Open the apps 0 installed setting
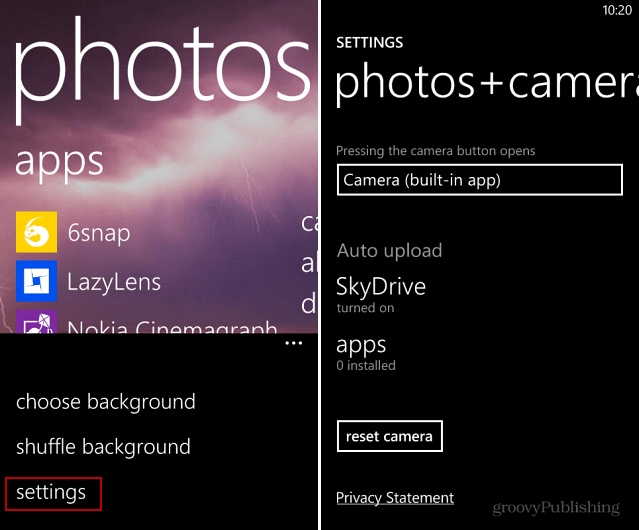Screen dimensions: 639x530 point(366,353)
